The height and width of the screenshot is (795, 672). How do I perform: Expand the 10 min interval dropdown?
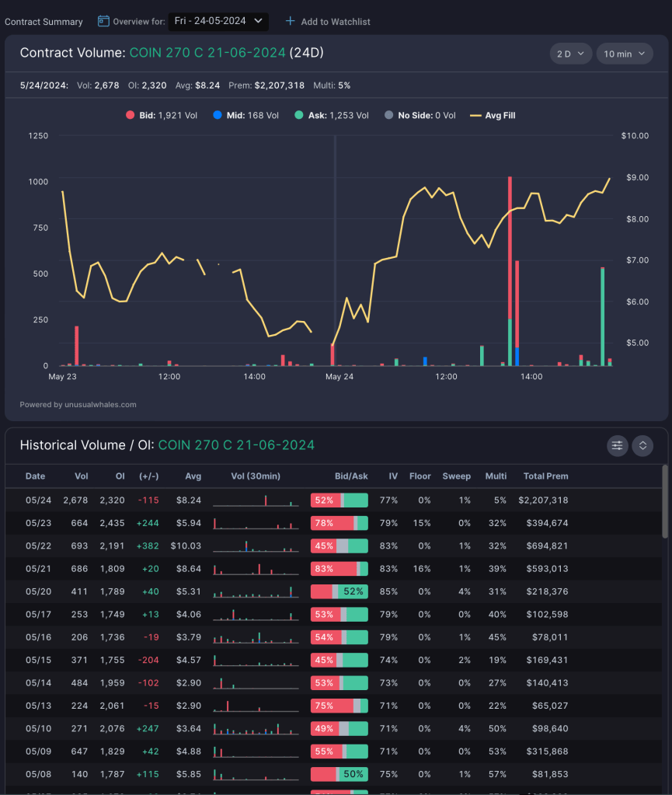pyautogui.click(x=624, y=54)
